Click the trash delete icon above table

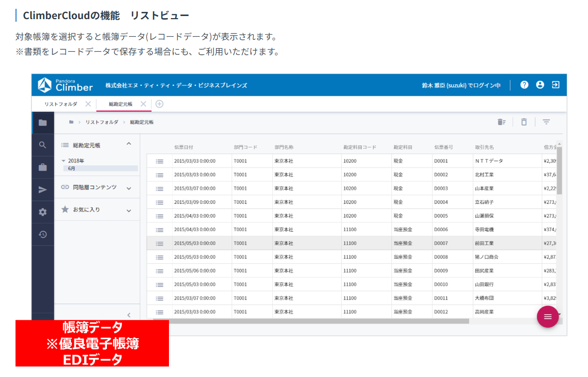(x=524, y=122)
